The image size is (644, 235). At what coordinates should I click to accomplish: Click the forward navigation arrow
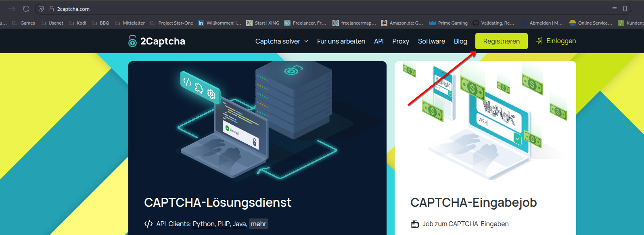(x=11, y=9)
